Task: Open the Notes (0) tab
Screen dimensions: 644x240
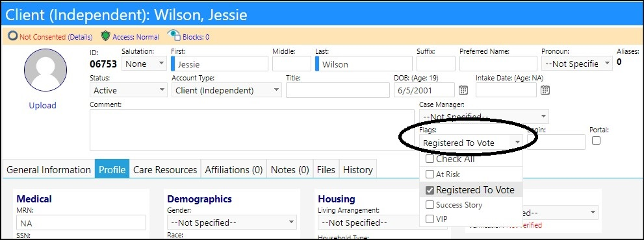Action: coord(290,169)
